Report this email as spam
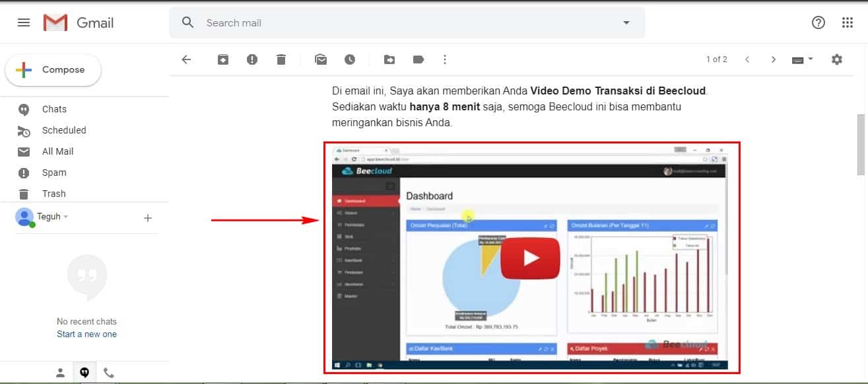Image resolution: width=868 pixels, height=384 pixels. tap(252, 59)
